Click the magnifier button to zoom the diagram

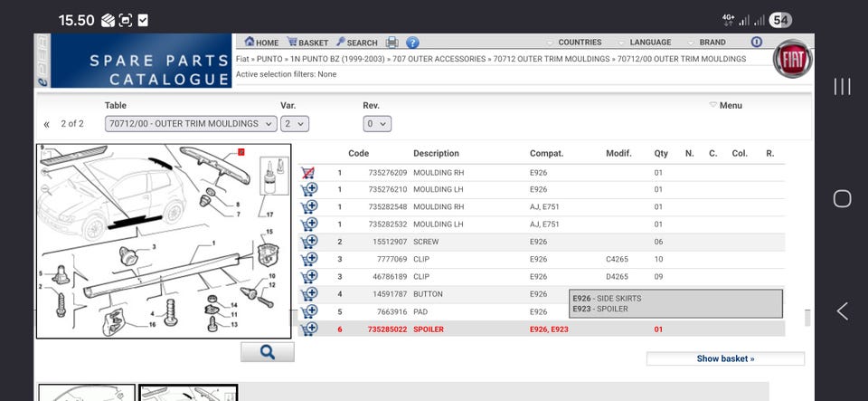pos(267,352)
